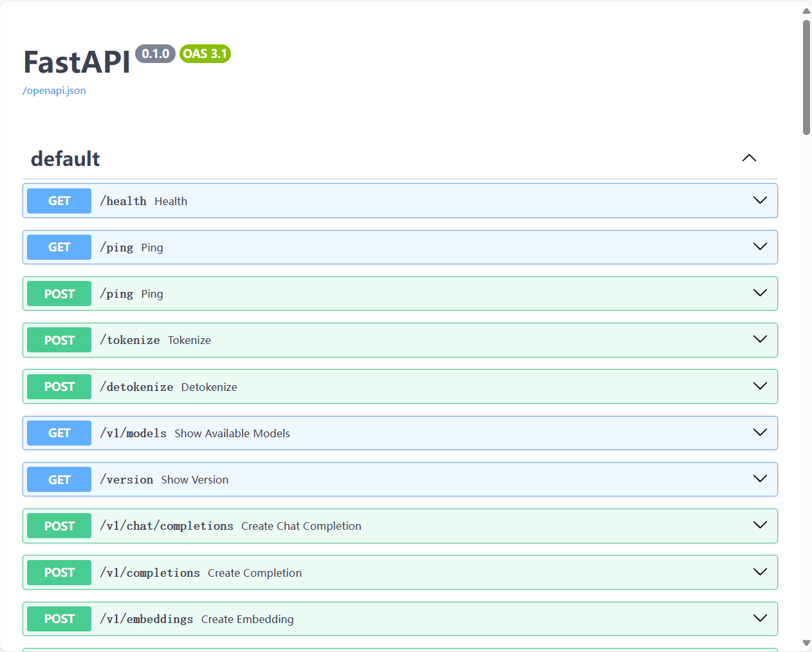Viewport: 812px width, 652px height.
Task: Click the GET badge for /health
Action: (59, 201)
